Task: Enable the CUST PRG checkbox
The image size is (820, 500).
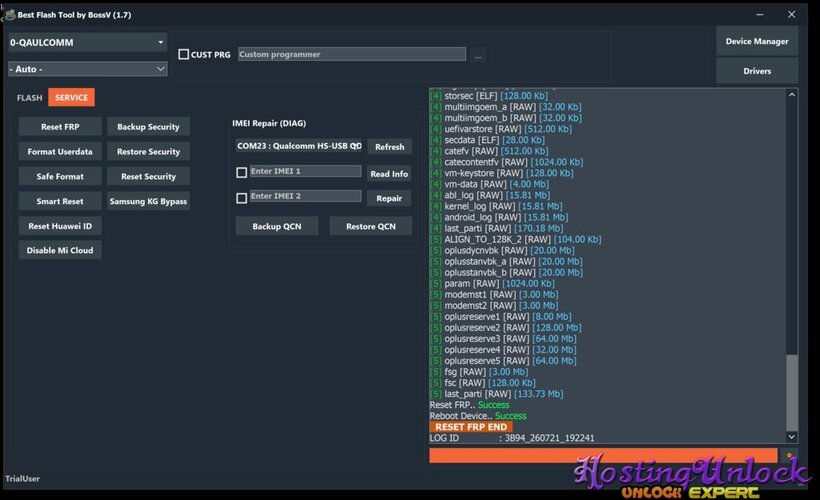Action: (184, 54)
